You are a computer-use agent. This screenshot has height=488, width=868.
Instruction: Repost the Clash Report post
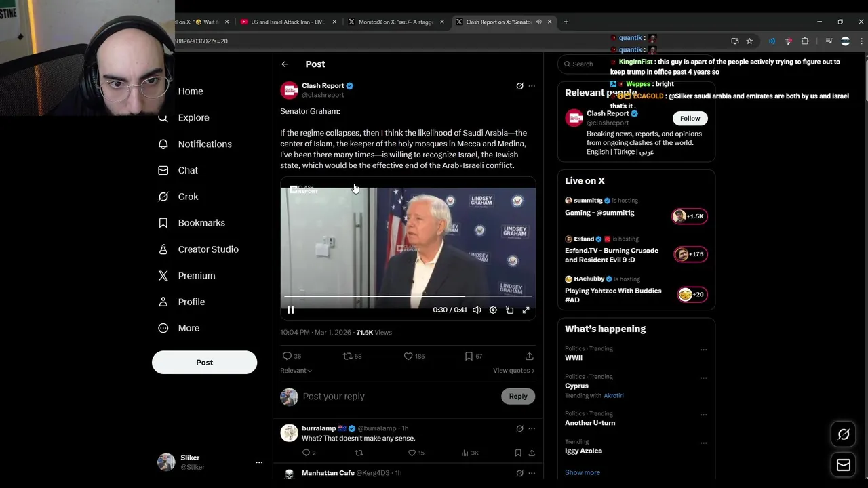[352, 356]
